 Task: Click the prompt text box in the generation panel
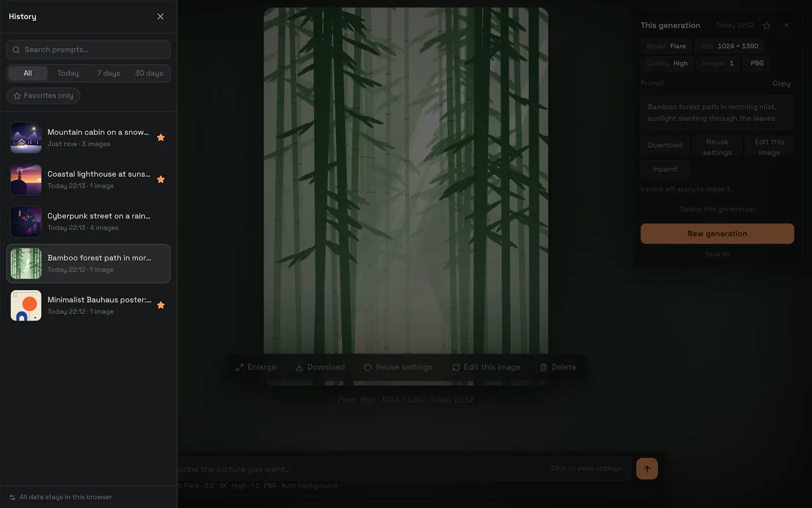coord(717,113)
